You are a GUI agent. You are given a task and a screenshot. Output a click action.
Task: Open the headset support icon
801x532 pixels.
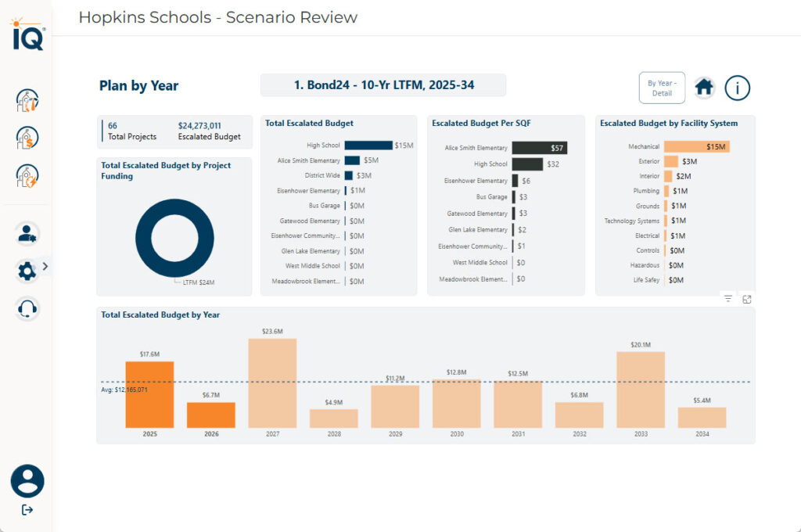[27, 309]
